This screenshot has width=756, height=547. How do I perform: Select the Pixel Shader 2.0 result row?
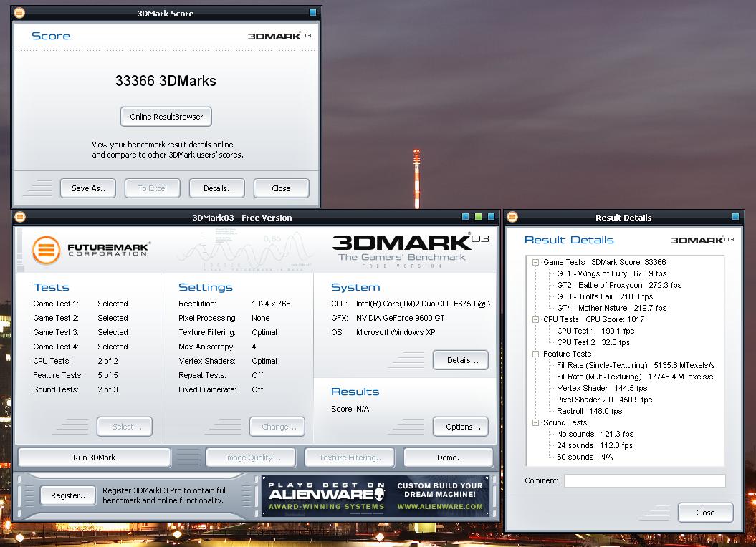pos(604,400)
